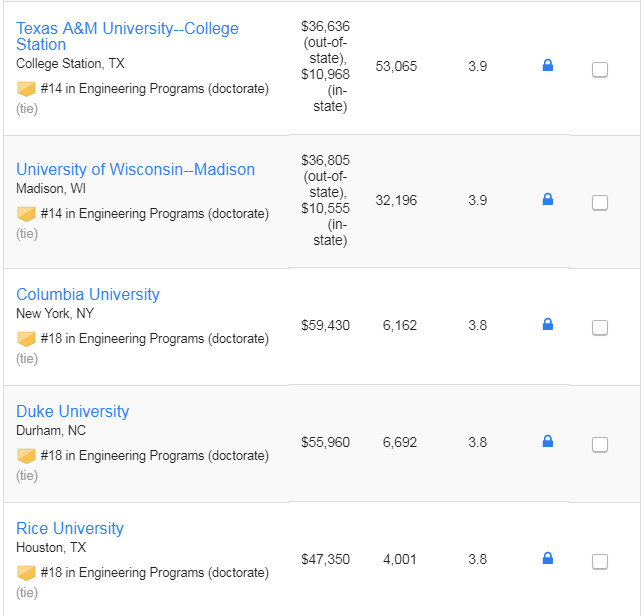Image resolution: width=644 pixels, height=616 pixels.
Task: Open the University of Wisconsin–Madison link
Action: coord(136,169)
